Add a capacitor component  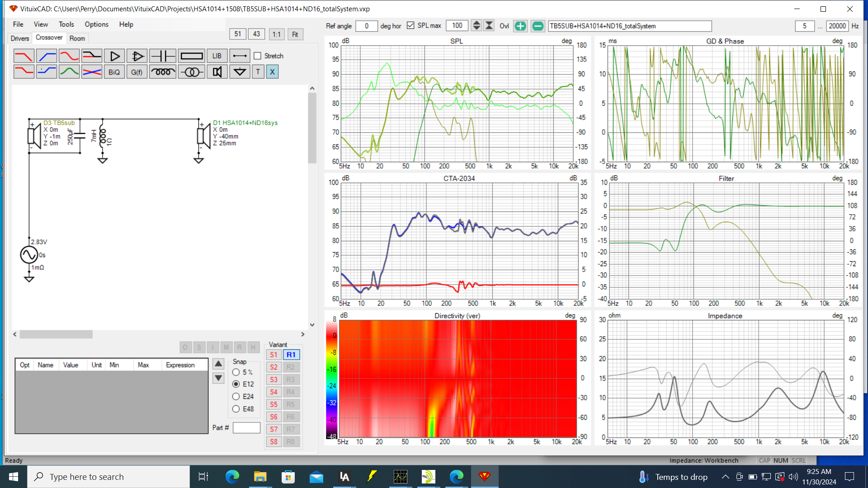162,56
